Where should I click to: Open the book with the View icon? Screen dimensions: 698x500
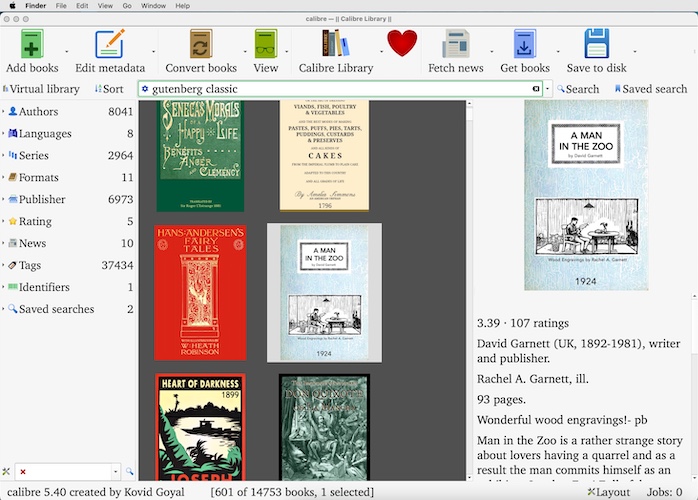tap(266, 44)
